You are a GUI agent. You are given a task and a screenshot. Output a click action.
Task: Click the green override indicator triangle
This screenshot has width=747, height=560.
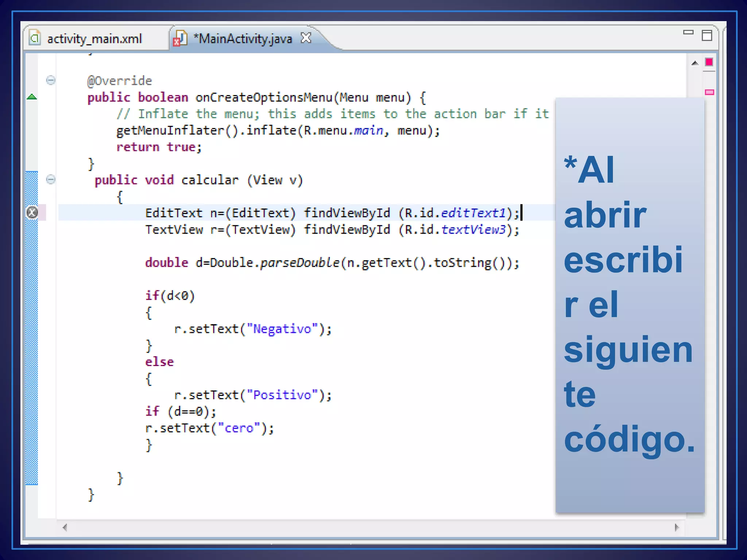(32, 97)
